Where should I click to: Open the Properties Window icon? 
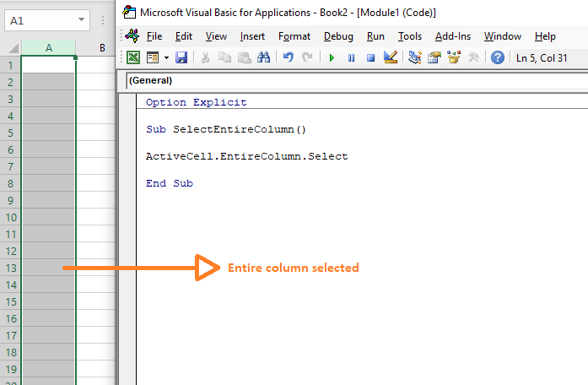[x=434, y=58]
